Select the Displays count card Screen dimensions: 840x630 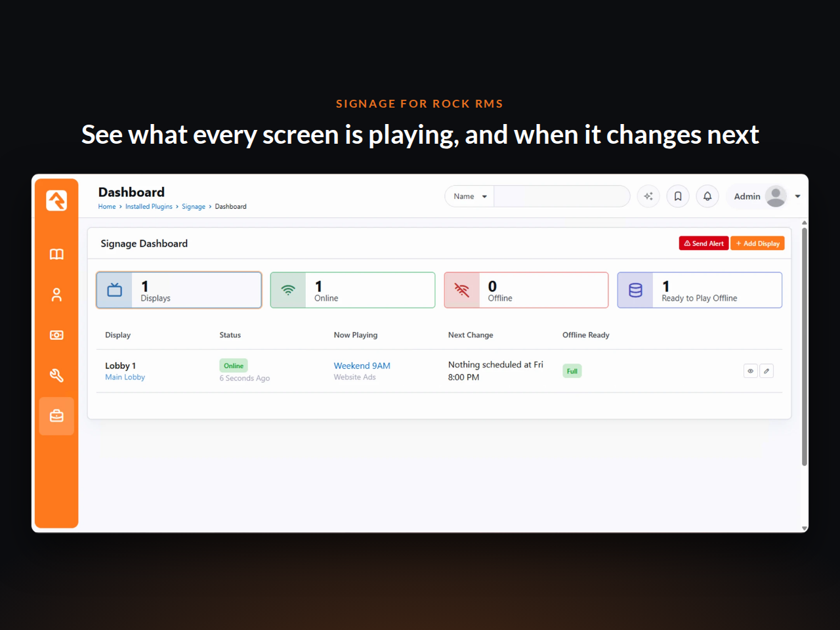pyautogui.click(x=179, y=290)
